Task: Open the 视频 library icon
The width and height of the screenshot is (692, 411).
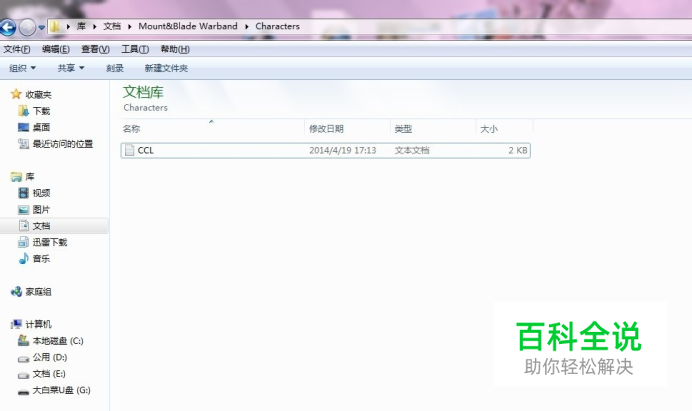Action: (23, 193)
